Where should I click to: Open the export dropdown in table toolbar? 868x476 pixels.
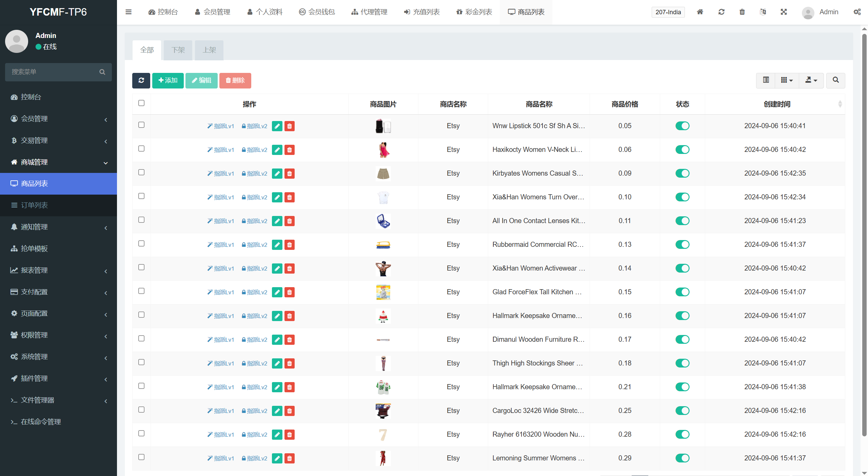tap(811, 80)
